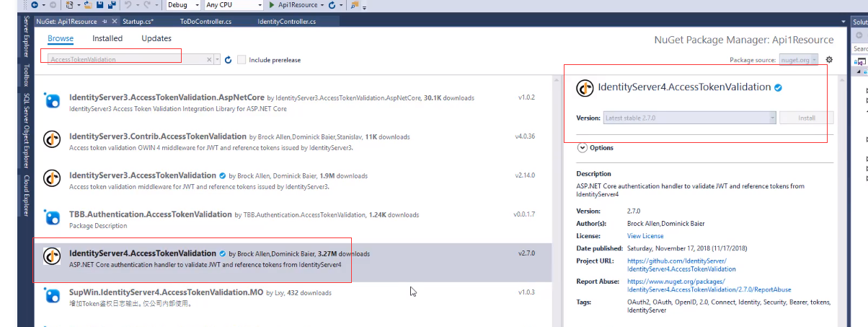The height and width of the screenshot is (327, 868).
Task: Pin the NuGet: Api1Resource tab
Action: (105, 22)
